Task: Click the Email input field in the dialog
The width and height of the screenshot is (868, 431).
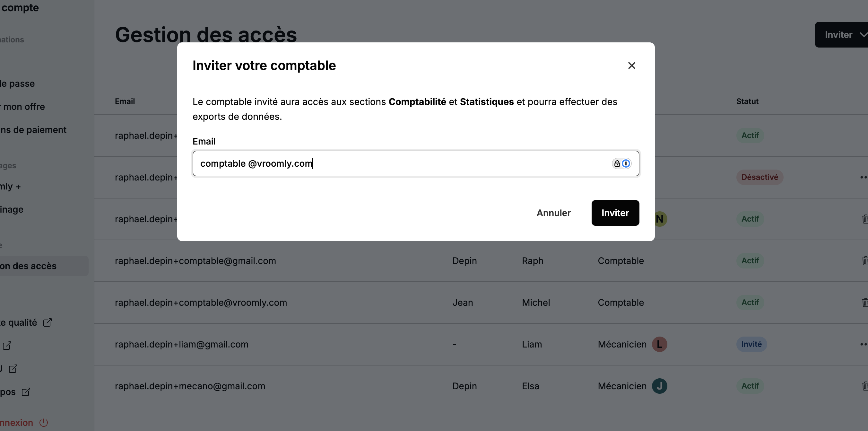Action: pyautogui.click(x=416, y=163)
